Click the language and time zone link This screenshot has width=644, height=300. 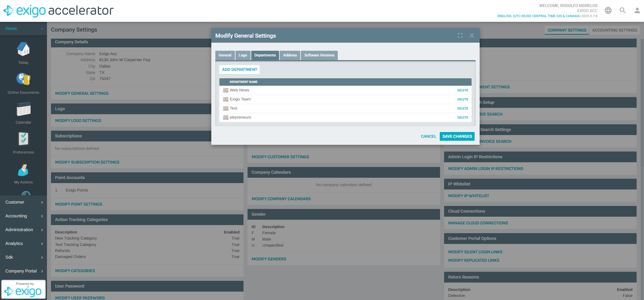(539, 16)
